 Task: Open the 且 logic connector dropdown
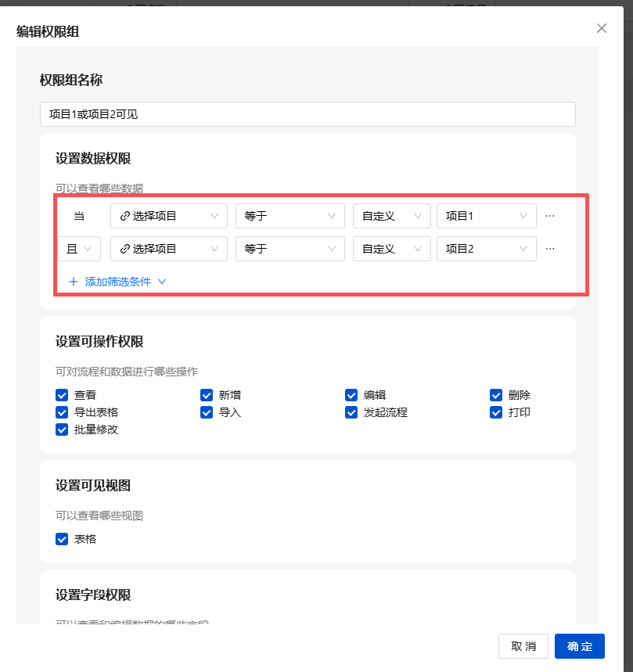(78, 248)
